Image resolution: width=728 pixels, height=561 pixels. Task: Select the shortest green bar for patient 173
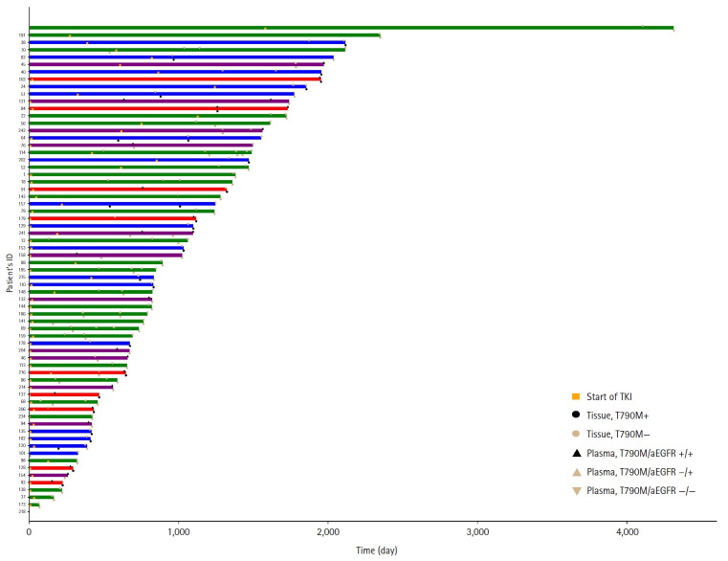pos(34,505)
